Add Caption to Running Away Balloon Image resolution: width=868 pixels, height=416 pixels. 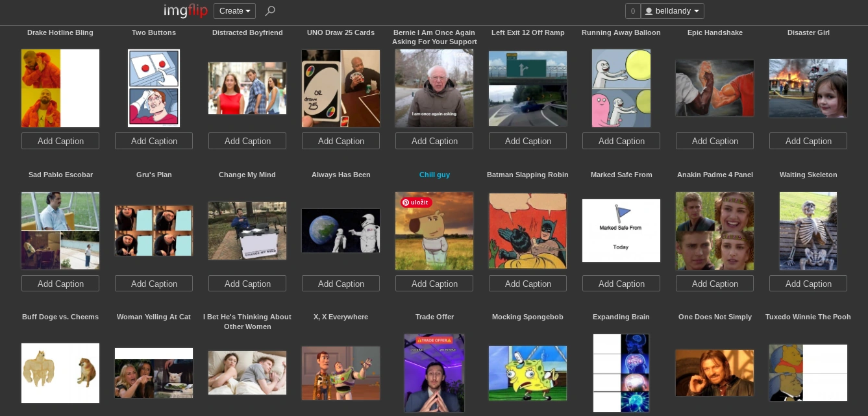coord(621,141)
